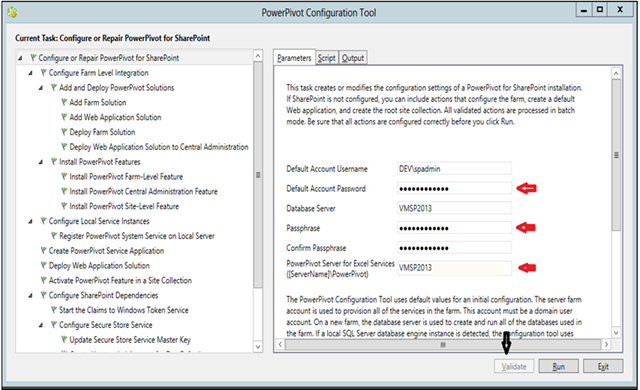Click parameters panel scroll down arrow

click(x=616, y=333)
